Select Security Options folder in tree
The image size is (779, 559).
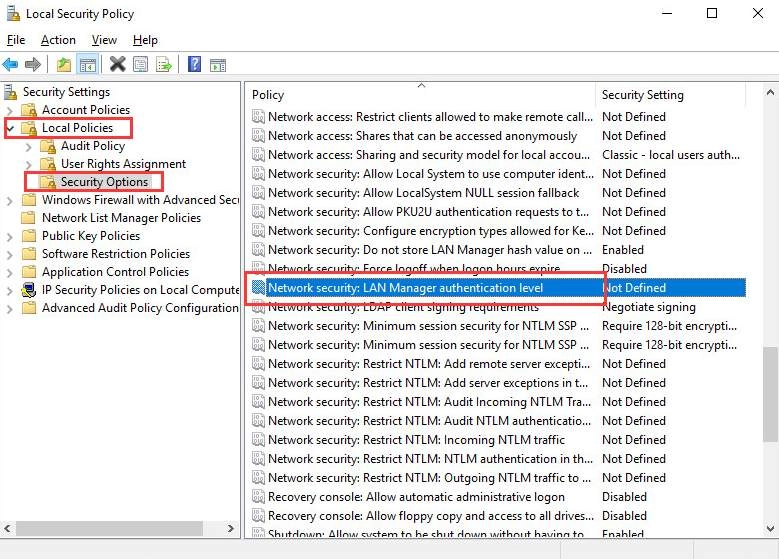point(104,182)
